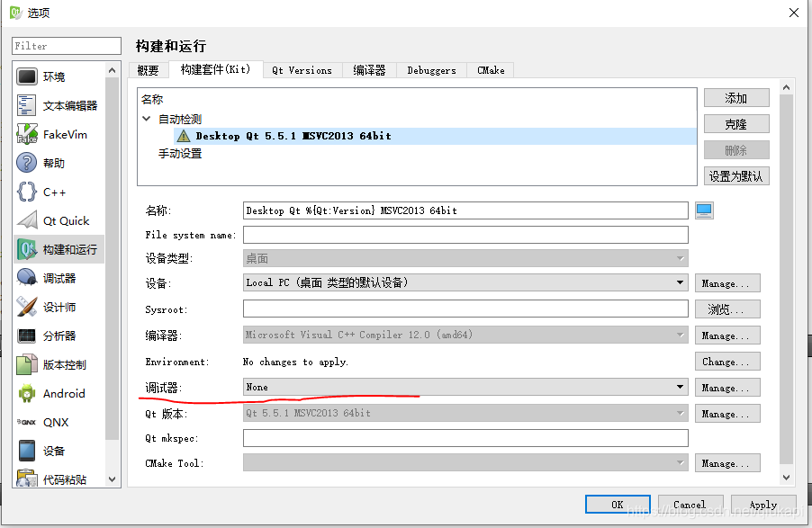Click the 添加 button
The image size is (812, 528).
736,98
